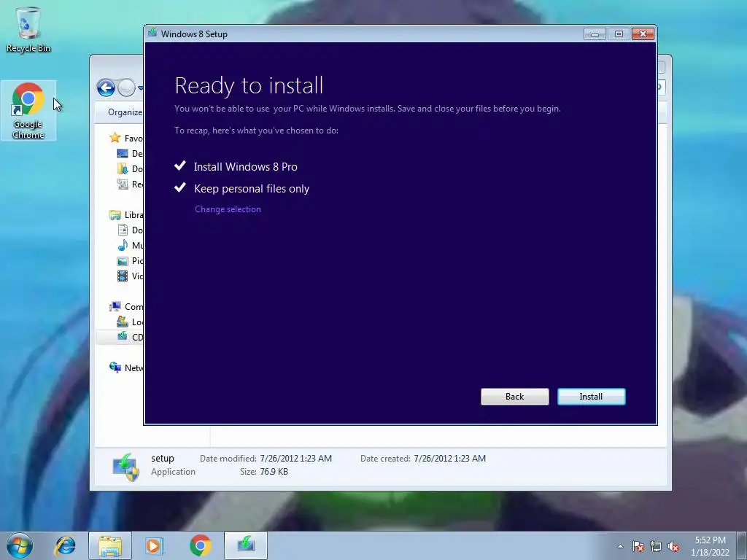Select Documents library icon

(x=123, y=230)
